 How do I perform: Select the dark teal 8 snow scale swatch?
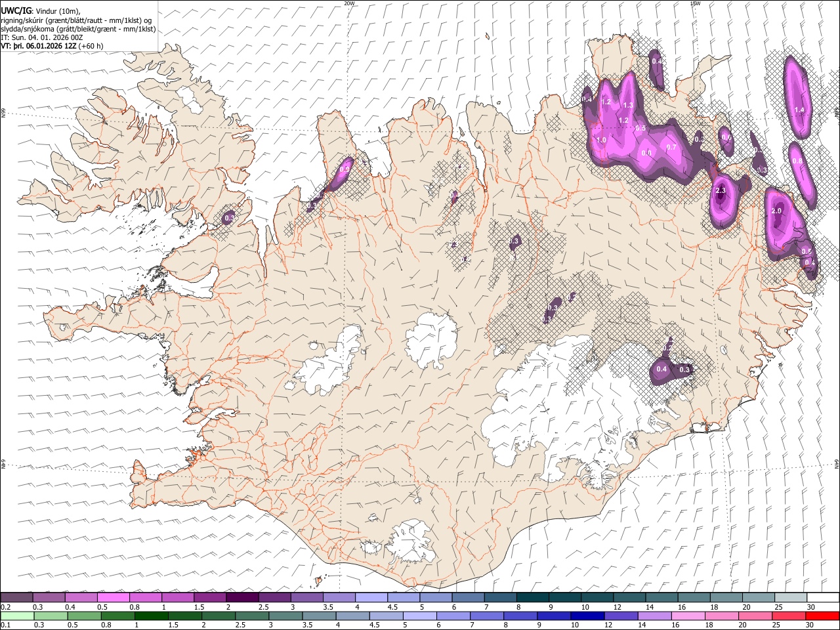point(532,597)
